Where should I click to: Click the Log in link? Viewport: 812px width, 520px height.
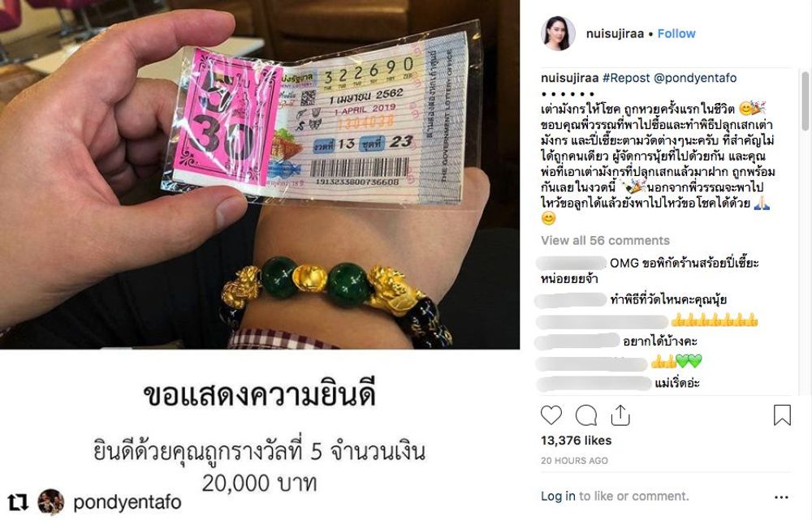559,496
